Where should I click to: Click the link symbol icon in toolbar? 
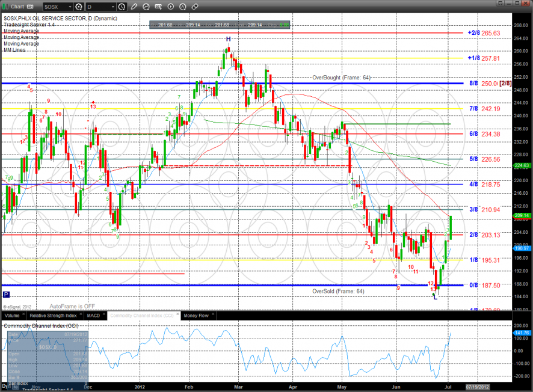click(194, 7)
